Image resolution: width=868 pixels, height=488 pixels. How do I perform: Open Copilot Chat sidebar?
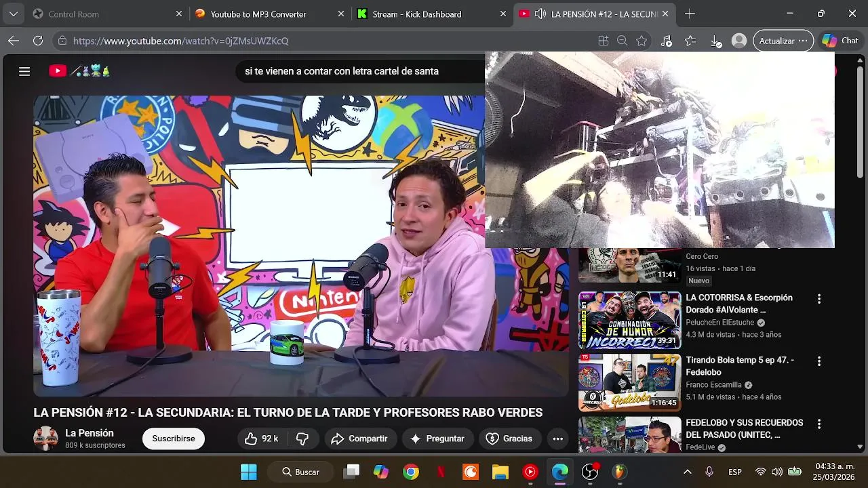pos(840,41)
